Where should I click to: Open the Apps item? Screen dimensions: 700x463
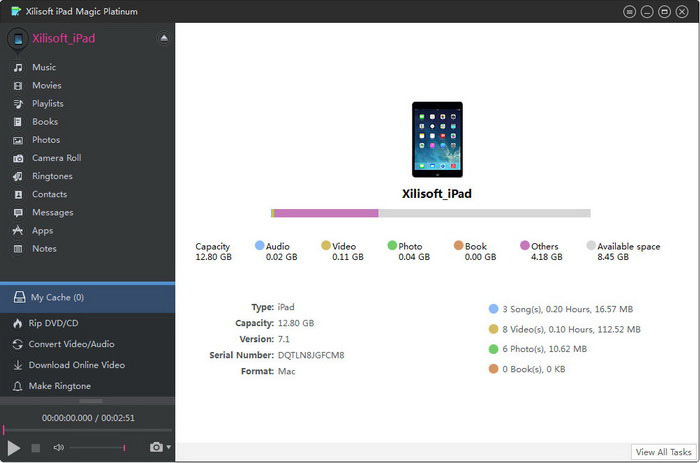42,230
